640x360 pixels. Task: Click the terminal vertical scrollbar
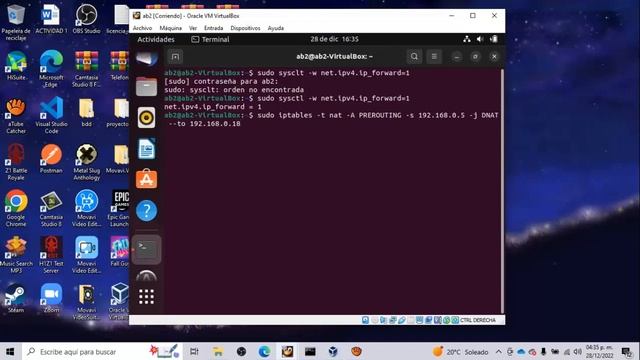502,191
